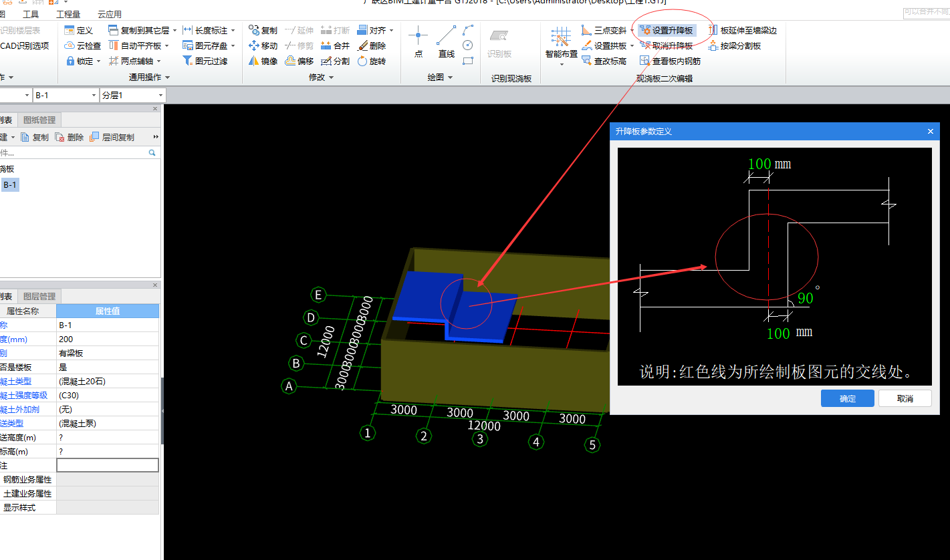
Task: Select the 偏移 offset tool
Action: (299, 61)
